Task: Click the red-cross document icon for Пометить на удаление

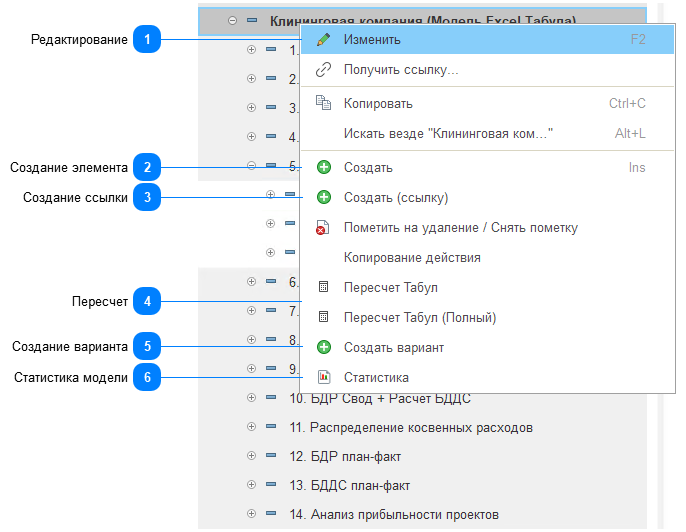Action: 323,228
